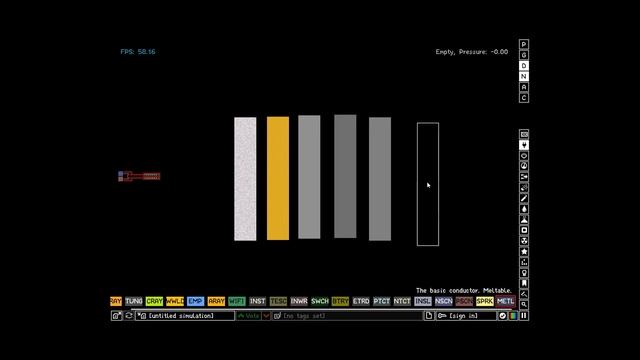Select the INWR element

(x=299, y=301)
